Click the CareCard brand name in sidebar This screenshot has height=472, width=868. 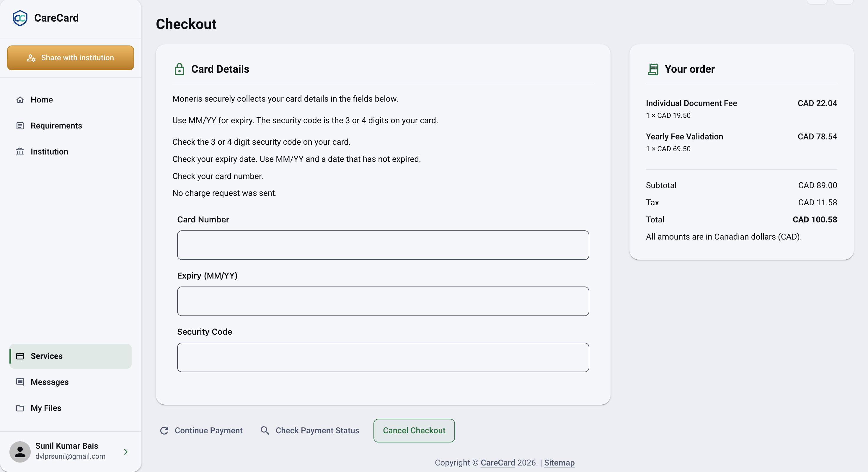[56, 18]
